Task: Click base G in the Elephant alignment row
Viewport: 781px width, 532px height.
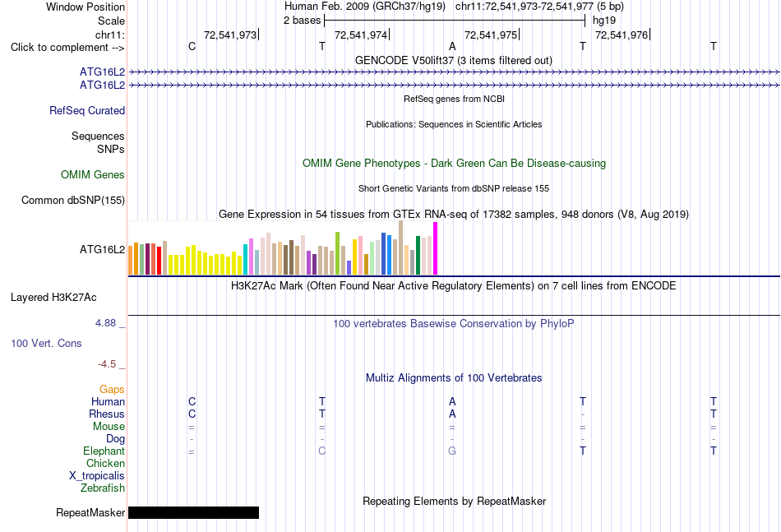Action: pos(452,451)
